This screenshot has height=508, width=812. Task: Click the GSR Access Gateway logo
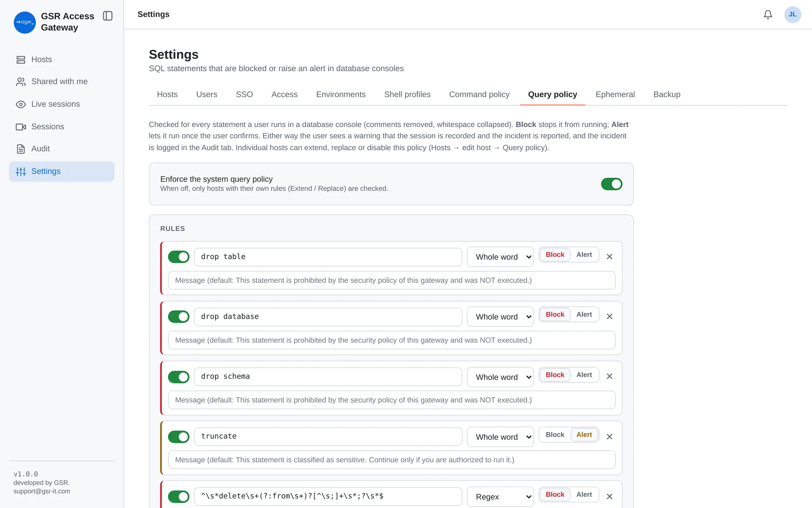25,22
